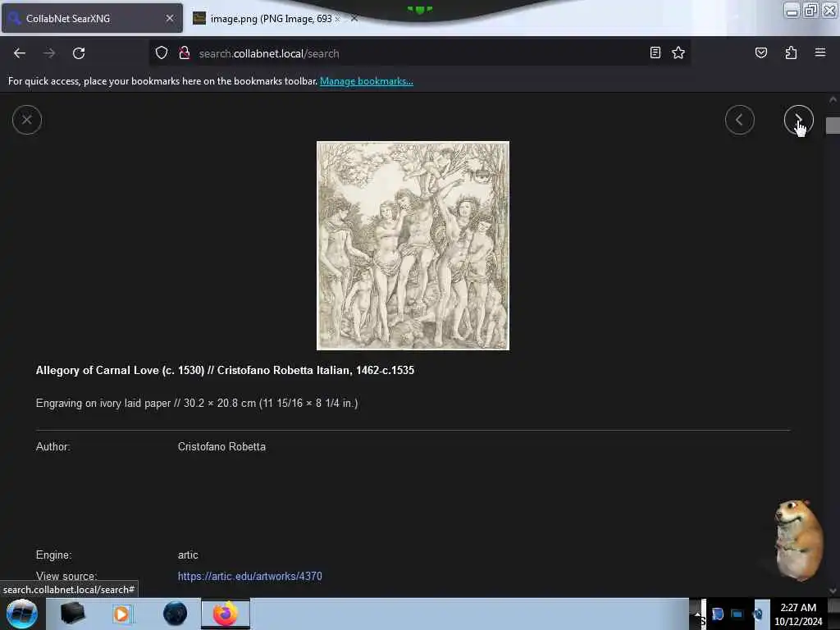
Task: Click the browser forward arrow
Action: pyautogui.click(x=49, y=53)
